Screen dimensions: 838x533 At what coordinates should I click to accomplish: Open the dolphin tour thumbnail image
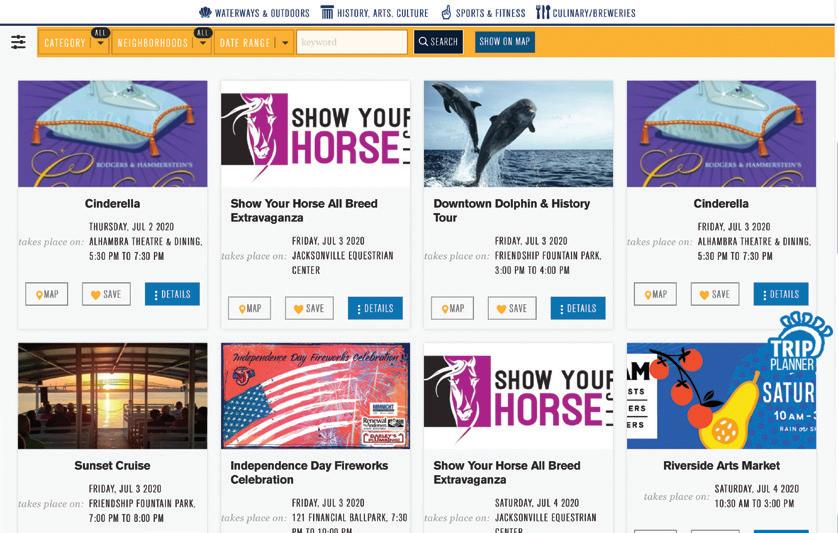518,134
